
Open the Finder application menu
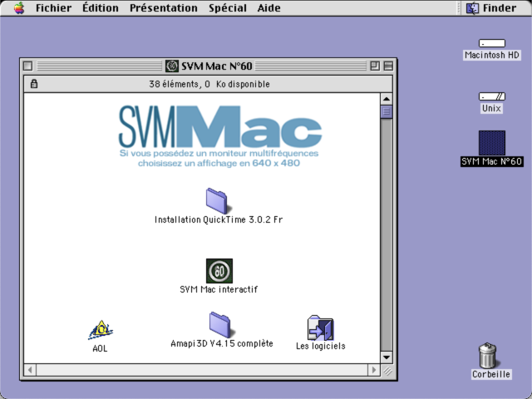pyautogui.click(x=491, y=7)
